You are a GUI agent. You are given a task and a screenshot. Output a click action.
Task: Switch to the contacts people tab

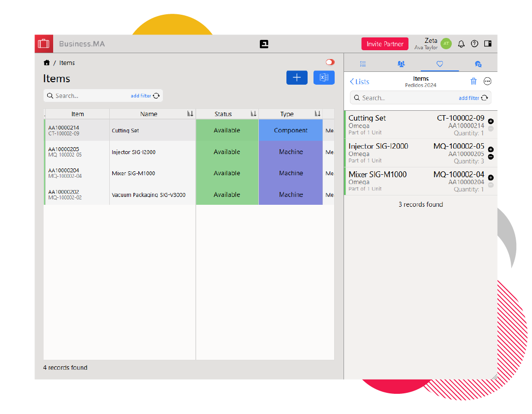(401, 64)
